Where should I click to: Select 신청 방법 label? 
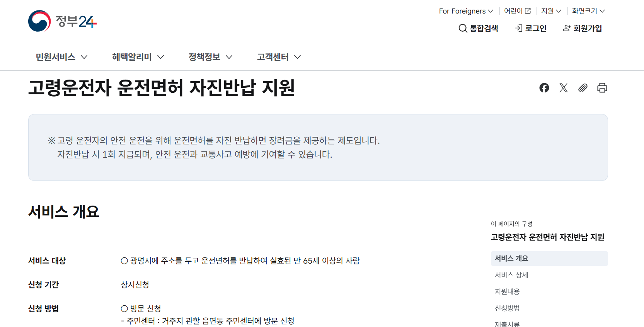coord(43,308)
